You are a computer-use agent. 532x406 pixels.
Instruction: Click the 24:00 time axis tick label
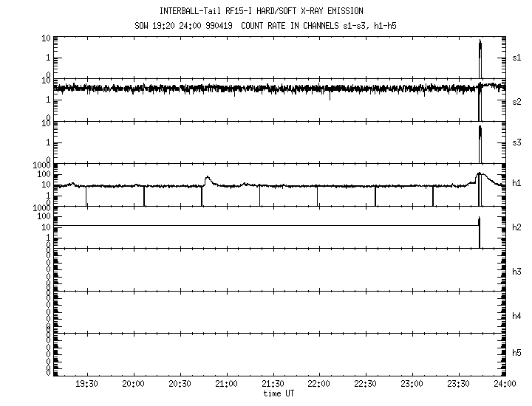click(505, 385)
